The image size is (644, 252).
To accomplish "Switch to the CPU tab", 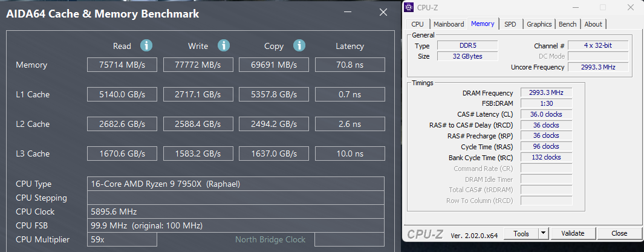I will click(417, 24).
